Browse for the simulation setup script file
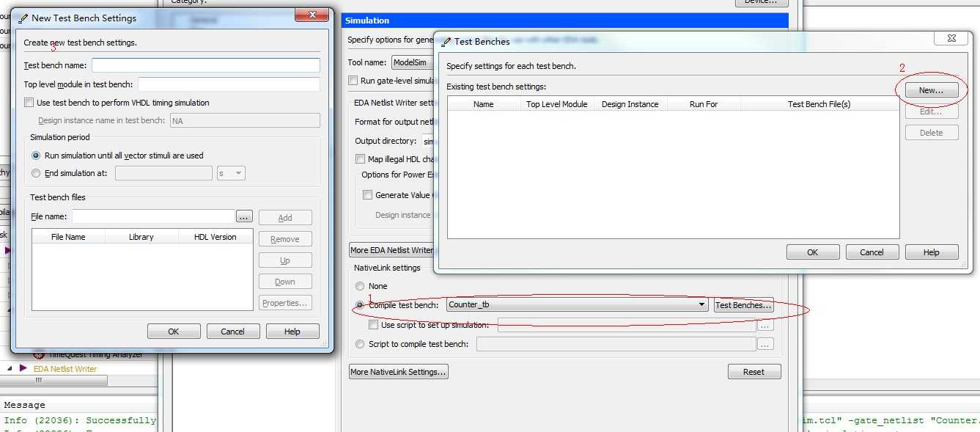980x432 pixels. tap(765, 325)
